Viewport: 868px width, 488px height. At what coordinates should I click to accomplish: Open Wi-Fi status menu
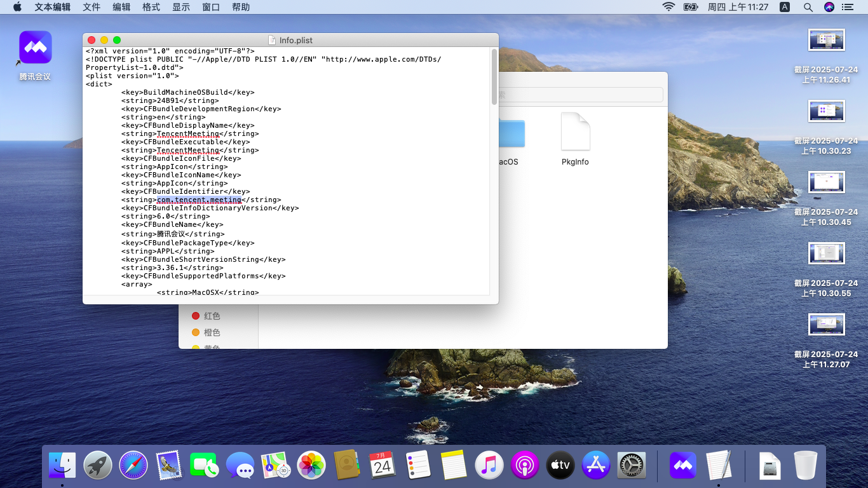[x=668, y=7]
